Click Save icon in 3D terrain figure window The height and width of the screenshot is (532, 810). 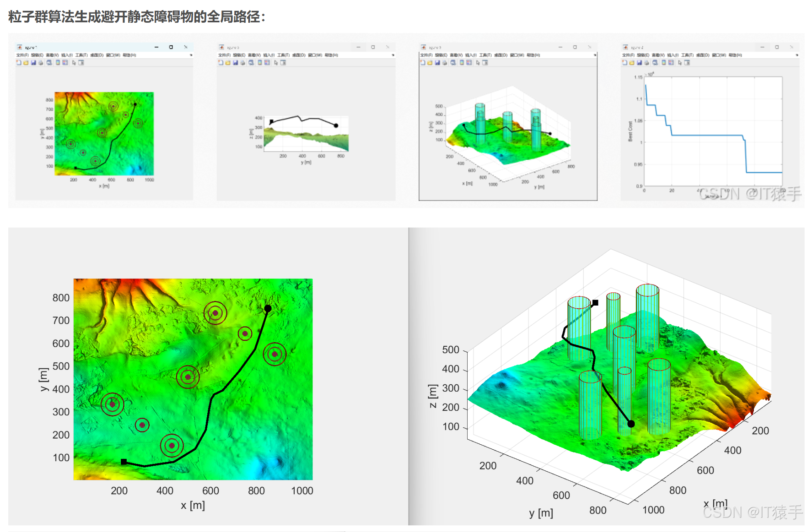[437, 62]
